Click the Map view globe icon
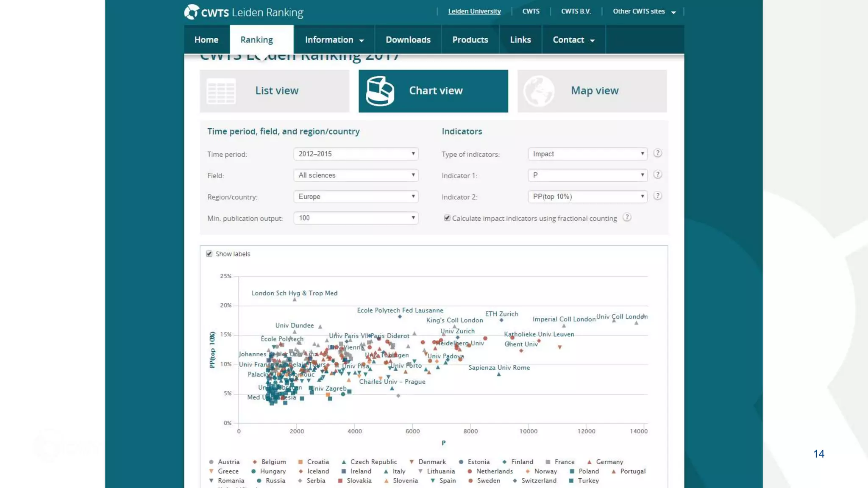The height and width of the screenshot is (488, 868). 538,91
